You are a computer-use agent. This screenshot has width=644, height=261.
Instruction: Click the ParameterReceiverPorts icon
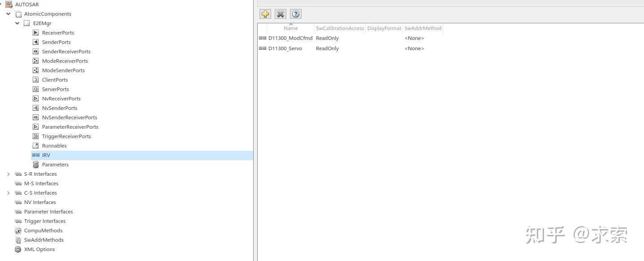36,127
